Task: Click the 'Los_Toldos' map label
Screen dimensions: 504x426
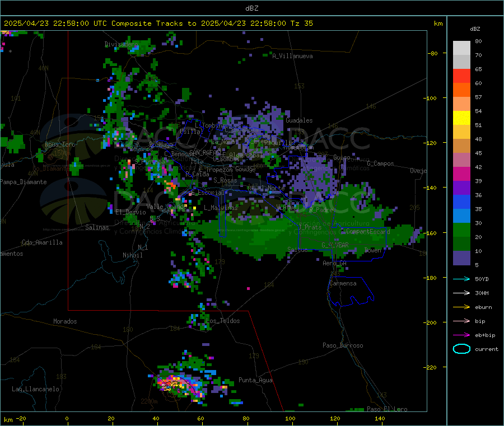Action: (223, 321)
